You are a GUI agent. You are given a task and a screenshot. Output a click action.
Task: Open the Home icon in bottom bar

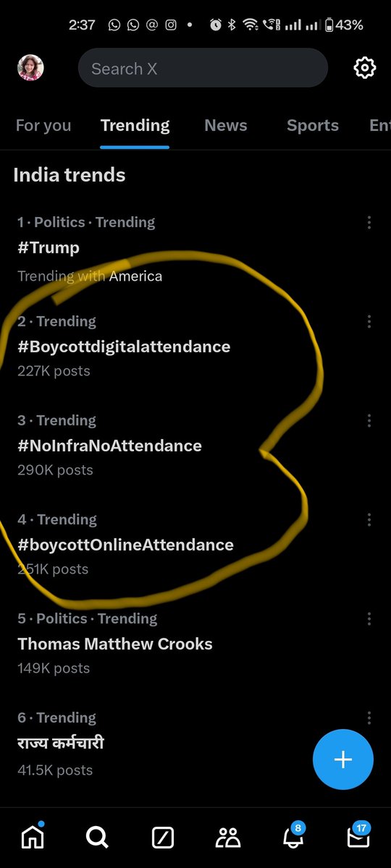(32, 837)
